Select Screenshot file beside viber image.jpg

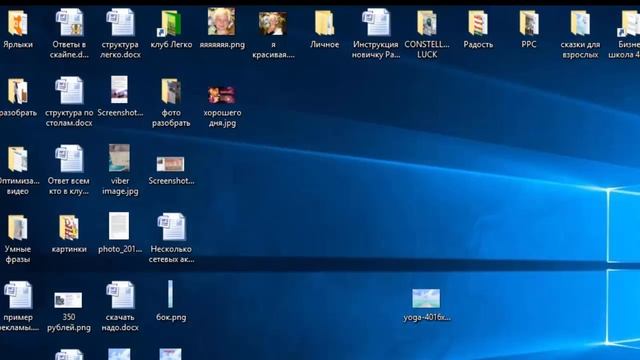click(x=171, y=164)
